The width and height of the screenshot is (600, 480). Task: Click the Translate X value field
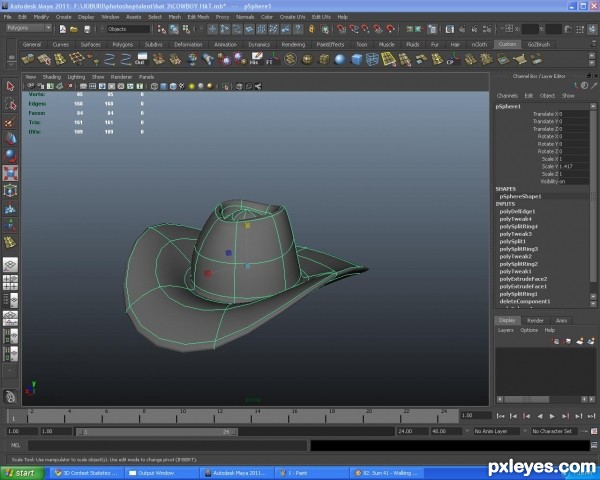click(x=574, y=114)
